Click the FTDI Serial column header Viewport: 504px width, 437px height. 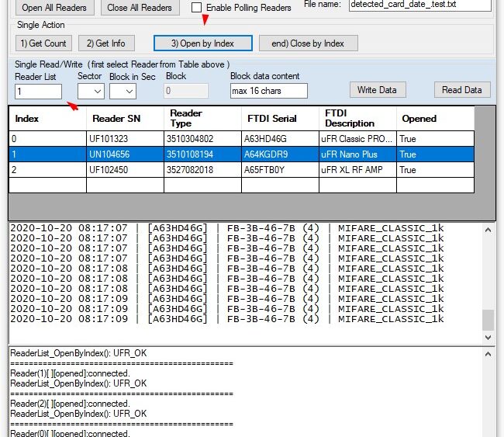coord(280,119)
